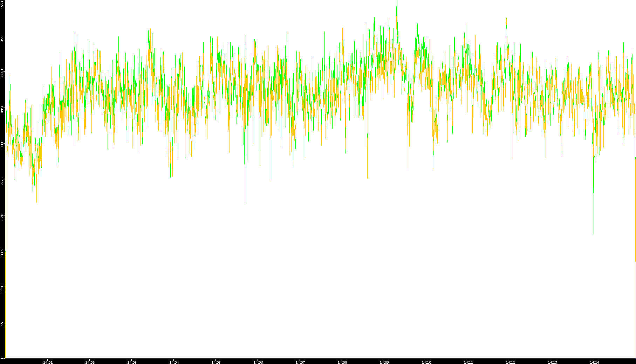636x364 pixels.
Task: Click the 14:11 time axis label
Action: click(468, 362)
